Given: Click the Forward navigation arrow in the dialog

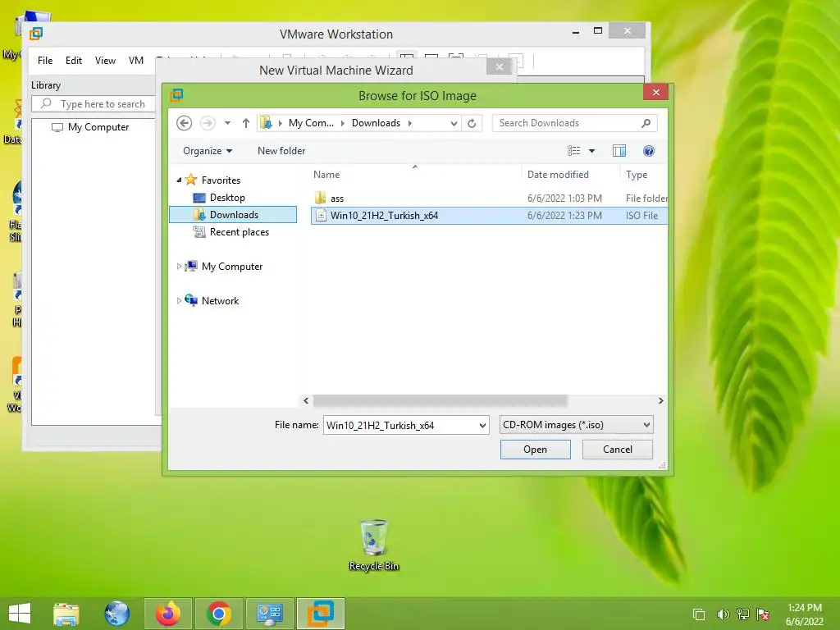Looking at the screenshot, I should click(208, 123).
